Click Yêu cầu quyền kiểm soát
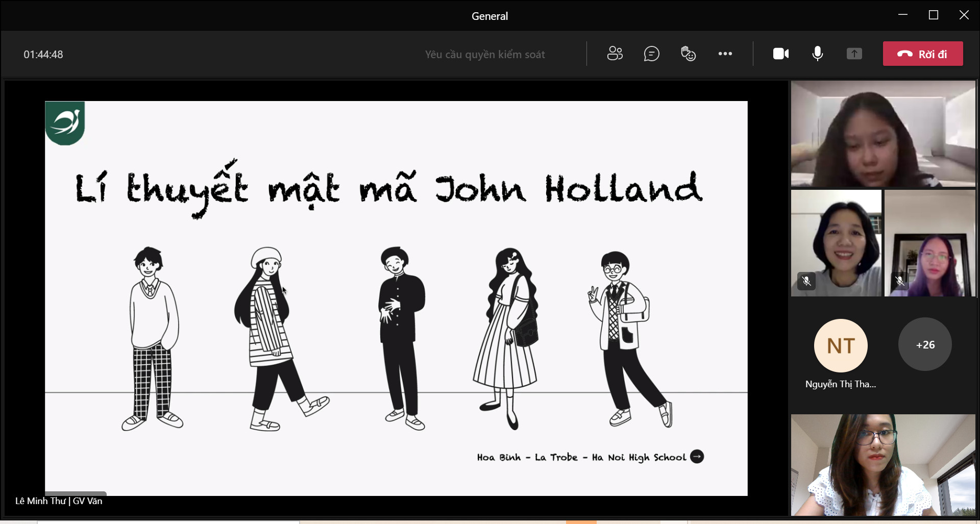Image resolution: width=980 pixels, height=524 pixels. coord(484,55)
